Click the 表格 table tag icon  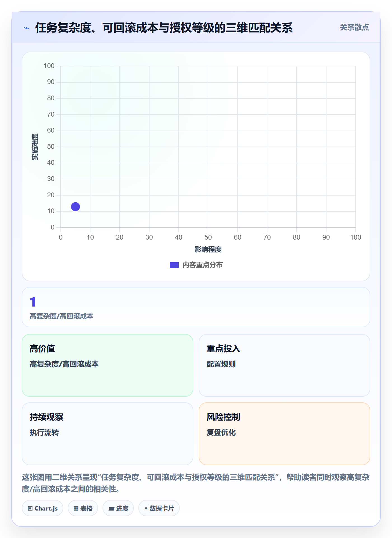tap(76, 508)
